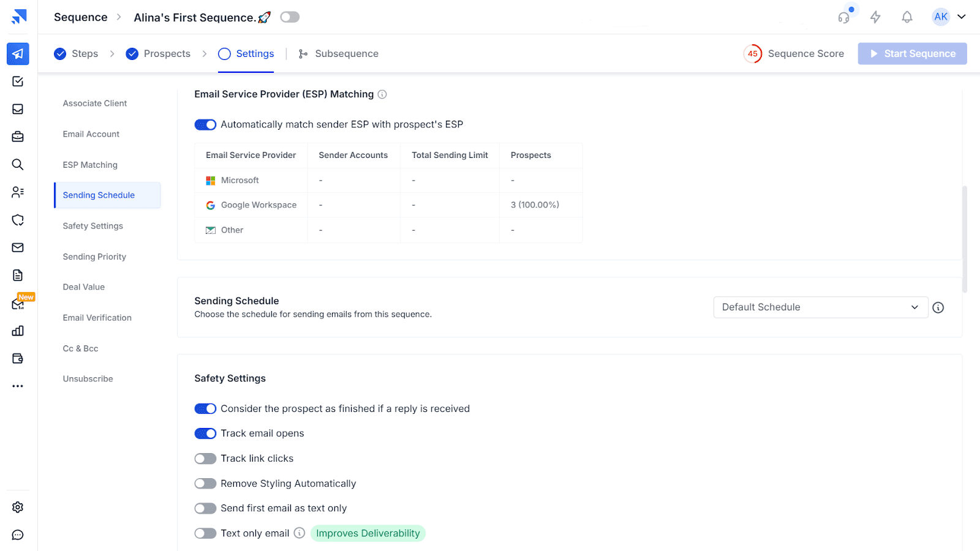Disable automatic ESP matching toggle
980x551 pixels.
click(205, 125)
